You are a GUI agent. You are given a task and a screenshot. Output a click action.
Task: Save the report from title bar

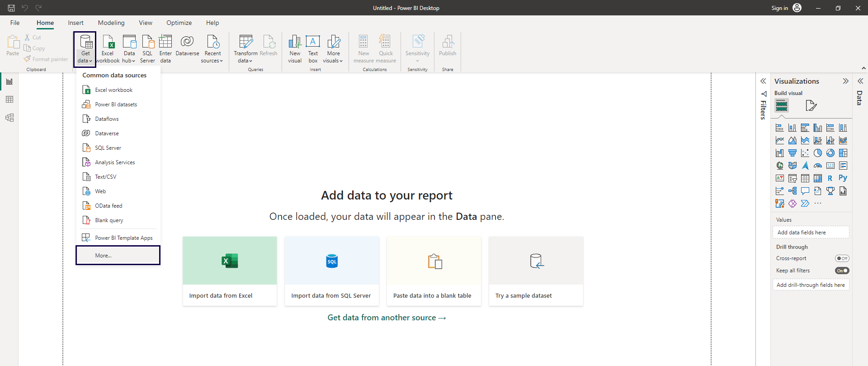point(11,8)
